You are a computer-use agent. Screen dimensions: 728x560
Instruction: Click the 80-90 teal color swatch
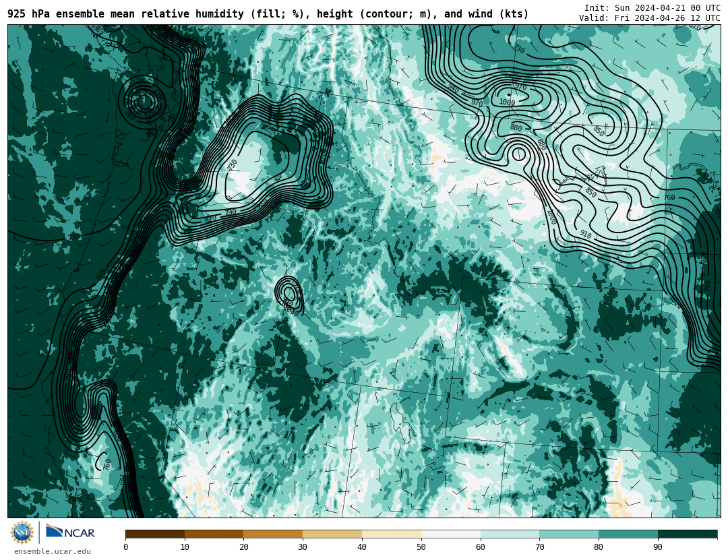[x=628, y=534]
